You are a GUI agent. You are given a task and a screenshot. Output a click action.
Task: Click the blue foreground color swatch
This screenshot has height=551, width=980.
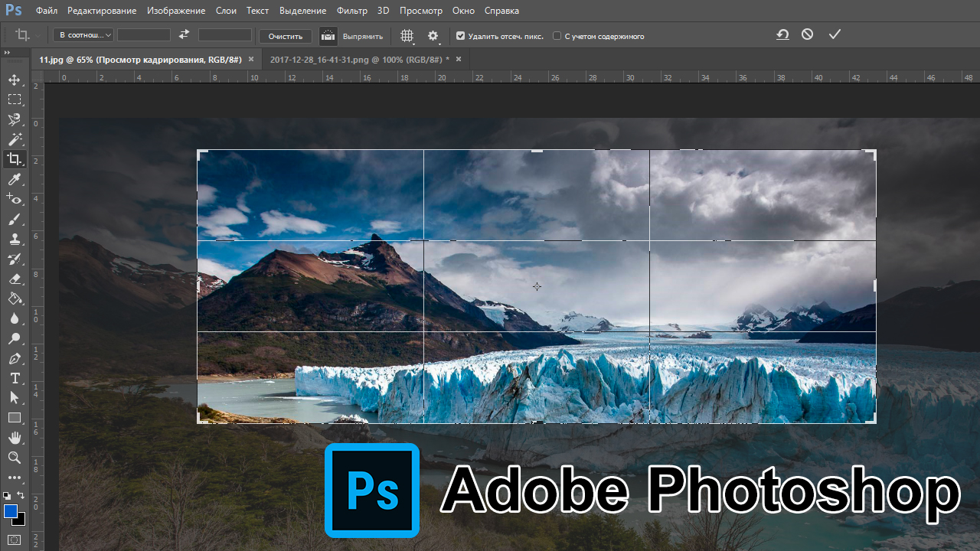click(x=10, y=510)
